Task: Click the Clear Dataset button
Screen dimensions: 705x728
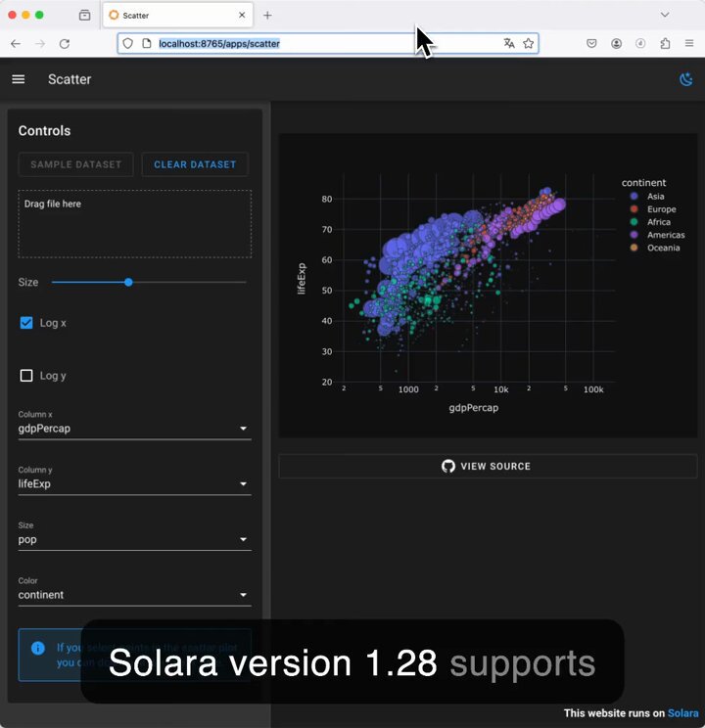Action: (195, 164)
